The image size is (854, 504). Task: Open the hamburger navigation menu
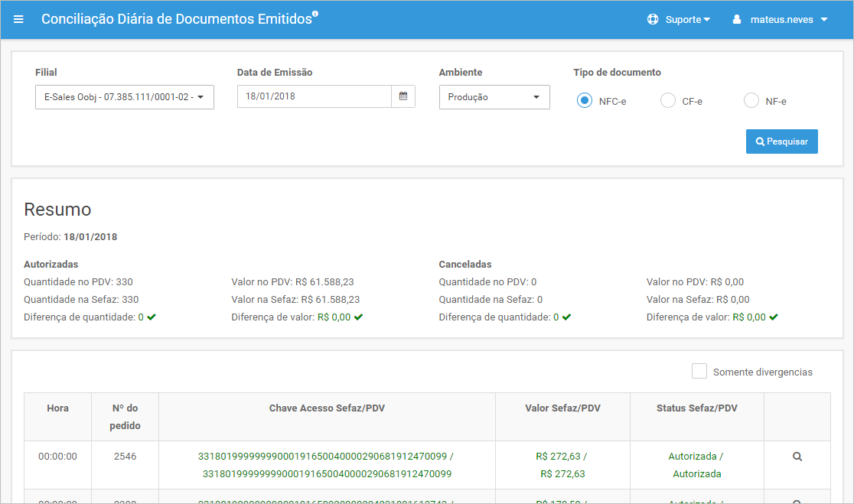[x=18, y=20]
